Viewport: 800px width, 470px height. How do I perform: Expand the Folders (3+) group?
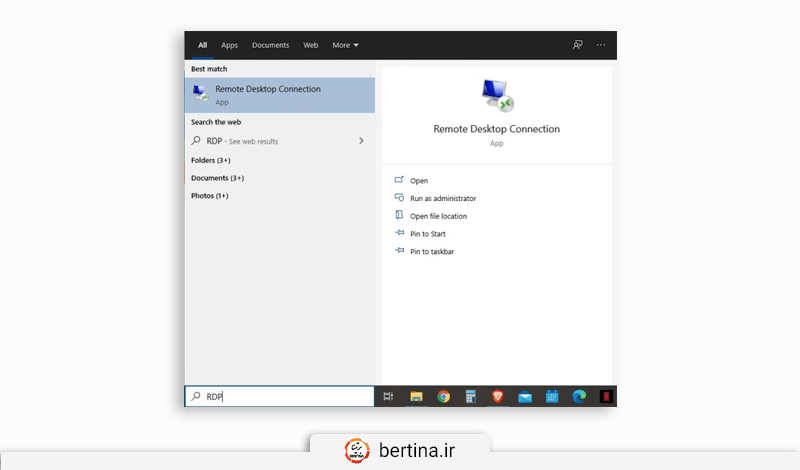tap(211, 160)
